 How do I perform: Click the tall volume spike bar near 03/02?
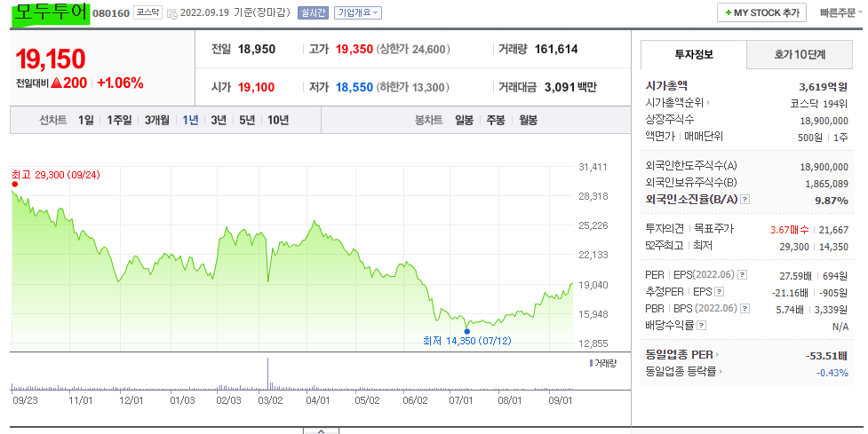268,374
